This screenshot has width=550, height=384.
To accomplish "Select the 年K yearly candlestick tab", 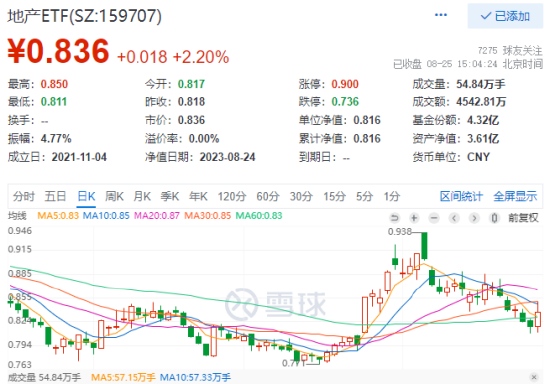I will (198, 196).
